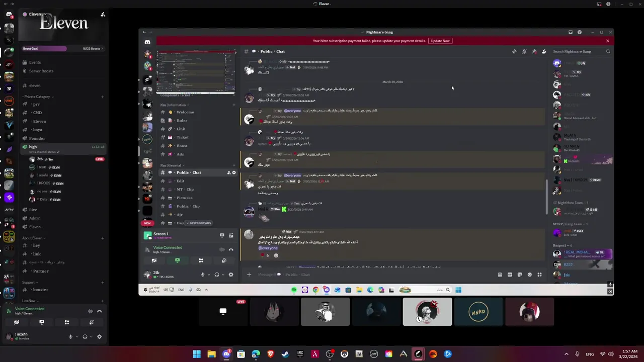Open headphone output options dropdown
Image resolution: width=644 pixels, height=362 pixels.
[91, 336]
